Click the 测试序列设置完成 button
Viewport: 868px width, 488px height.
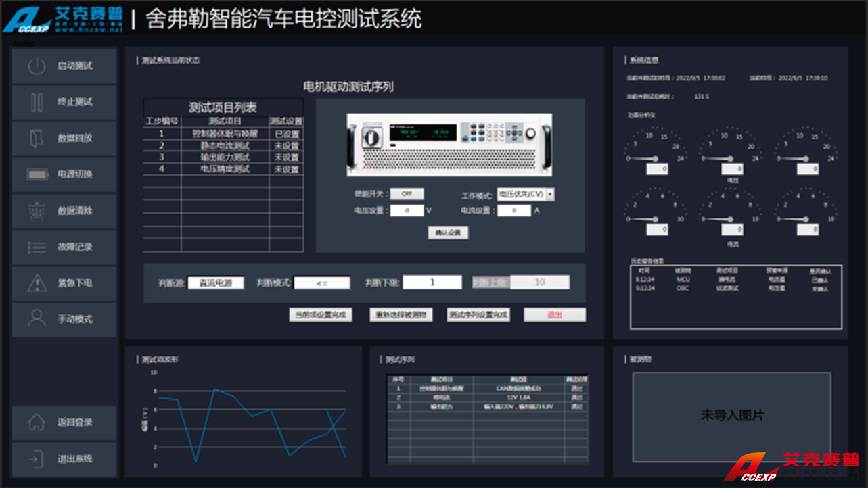point(478,315)
